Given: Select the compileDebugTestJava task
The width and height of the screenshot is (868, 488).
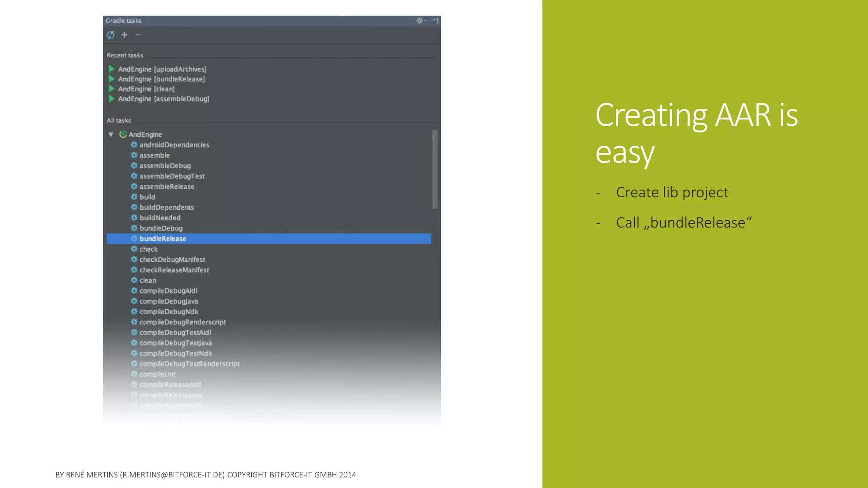Looking at the screenshot, I should (x=171, y=343).
